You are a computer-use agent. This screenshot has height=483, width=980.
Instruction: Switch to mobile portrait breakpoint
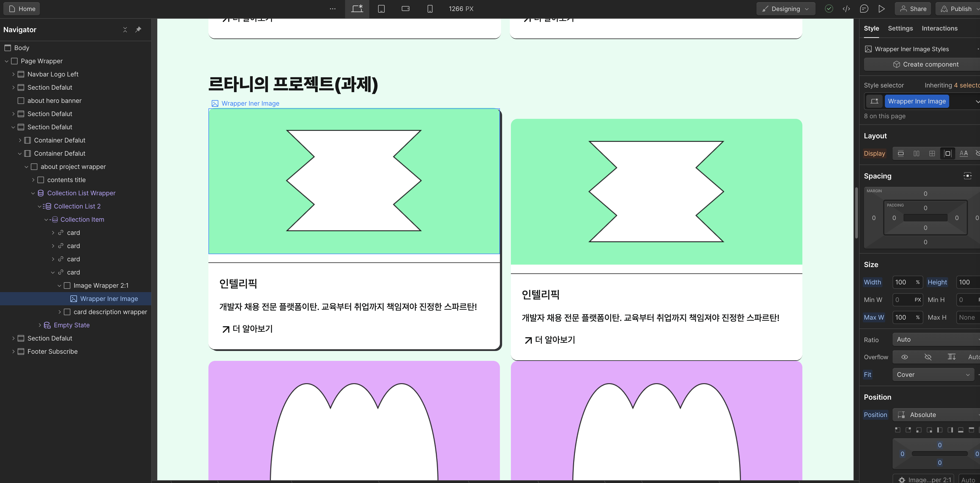430,9
